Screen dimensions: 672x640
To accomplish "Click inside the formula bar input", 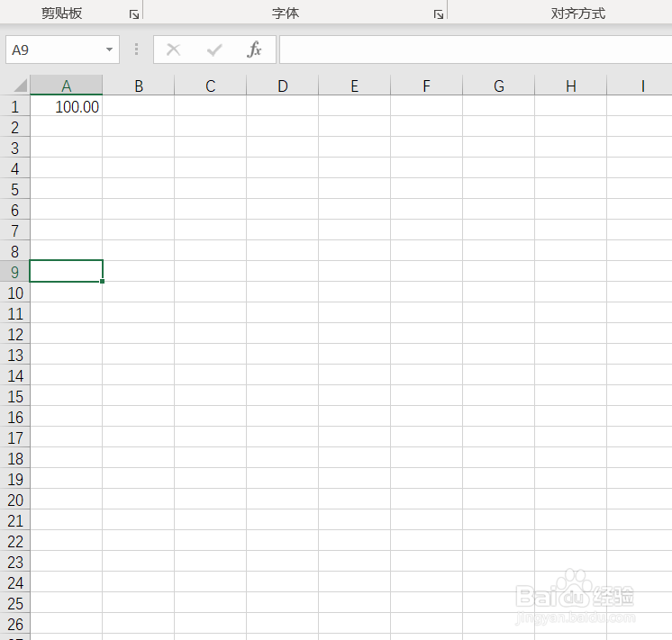I will point(476,50).
